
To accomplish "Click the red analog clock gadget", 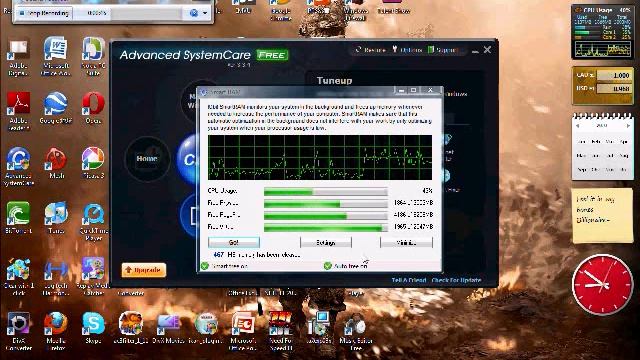I will [602, 284].
